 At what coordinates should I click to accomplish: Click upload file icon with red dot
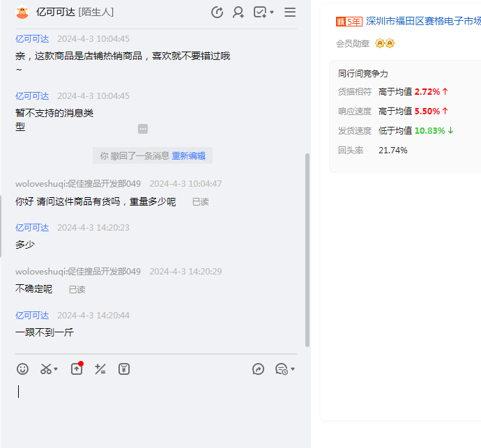click(x=77, y=369)
